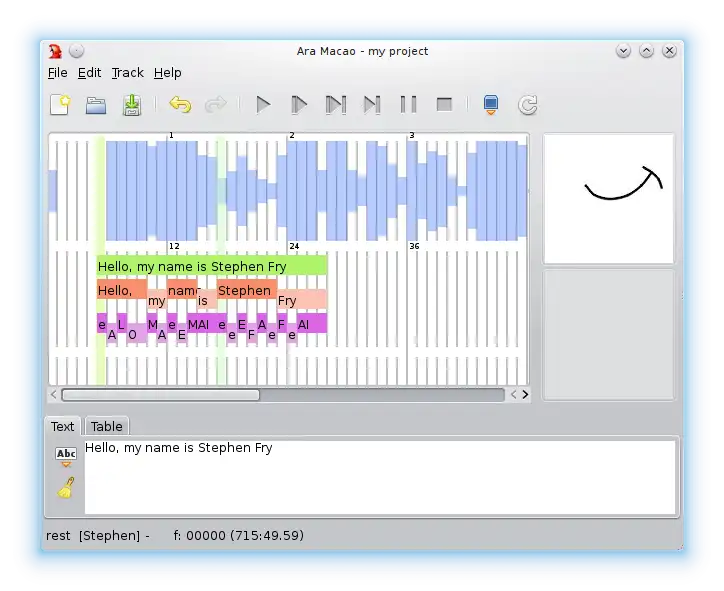Click the round button beside the parrot icon

click(x=76, y=51)
